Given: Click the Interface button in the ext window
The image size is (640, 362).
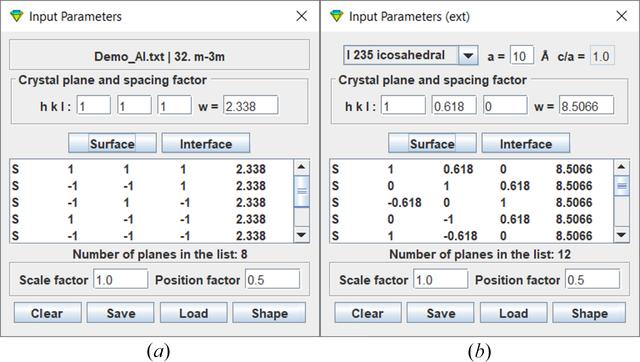Looking at the screenshot, I should [526, 143].
